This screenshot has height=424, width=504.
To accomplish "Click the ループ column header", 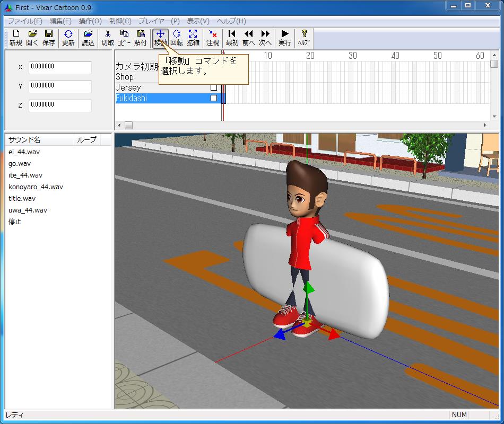I will (x=87, y=140).
